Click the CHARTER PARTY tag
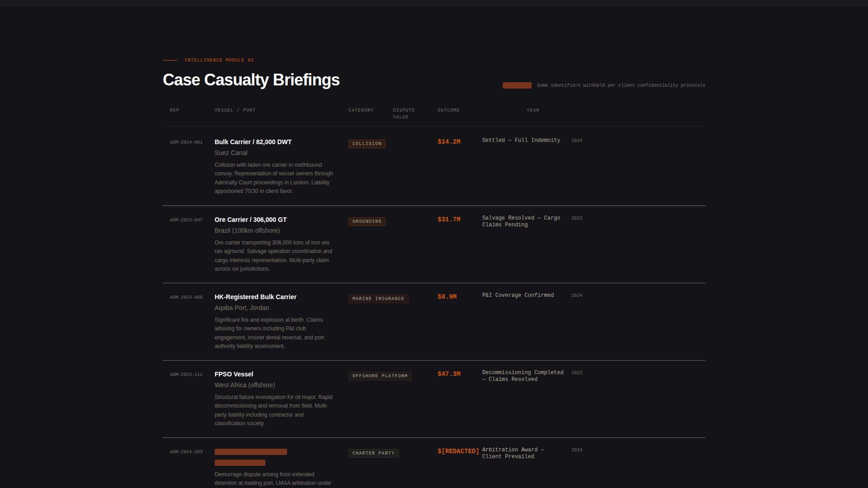Screen dimensions: 868x488 (x=373, y=453)
